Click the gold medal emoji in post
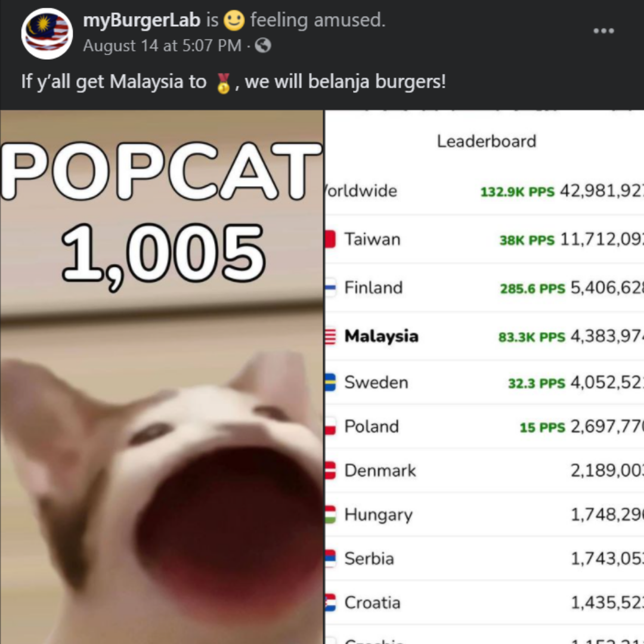 pyautogui.click(x=223, y=83)
